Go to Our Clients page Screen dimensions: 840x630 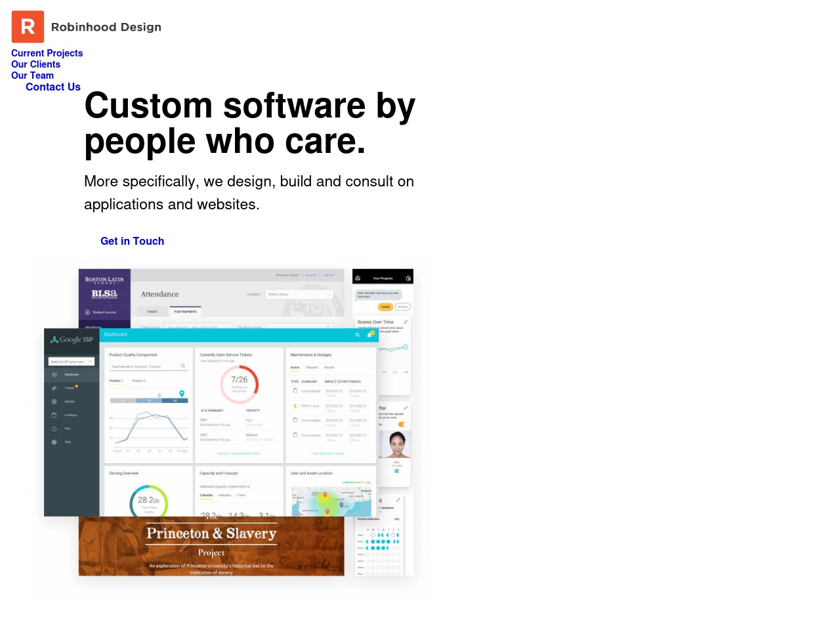coord(36,64)
